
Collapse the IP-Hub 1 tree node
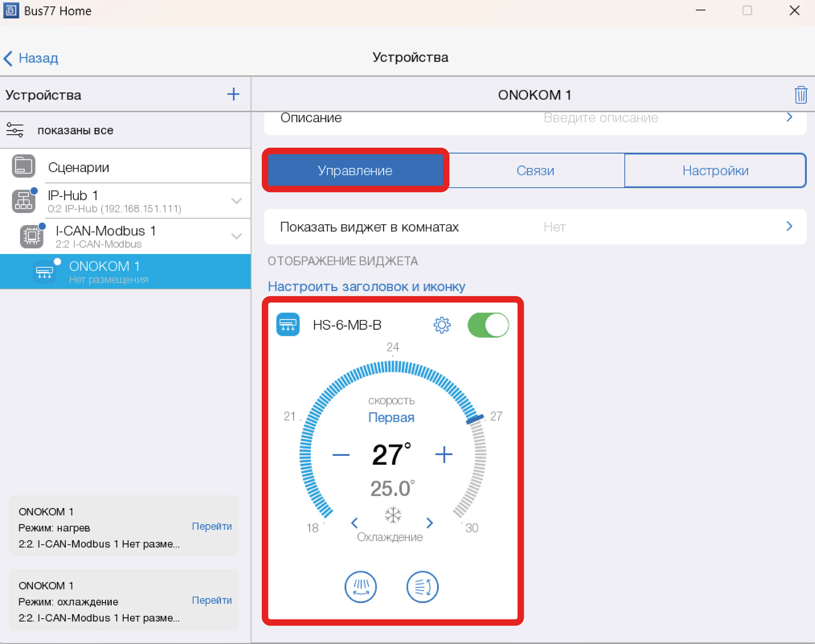point(236,201)
